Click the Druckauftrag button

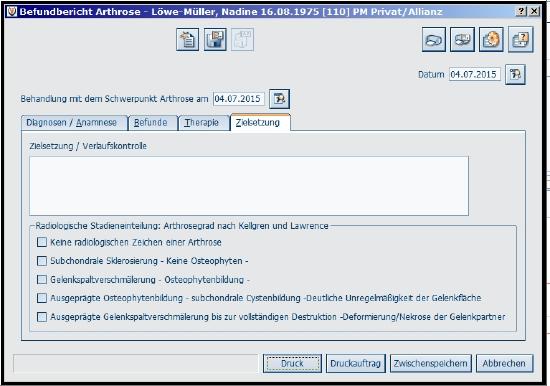356,364
